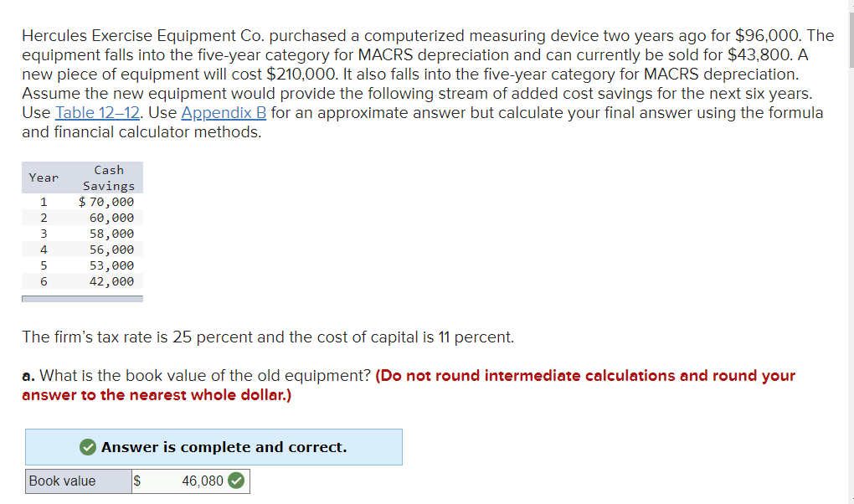Select the Year column header
Screen dimensions: 854x504
[44, 177]
